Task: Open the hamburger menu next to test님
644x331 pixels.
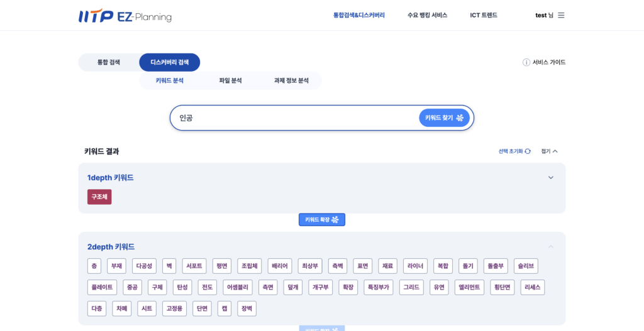Action: (561, 15)
